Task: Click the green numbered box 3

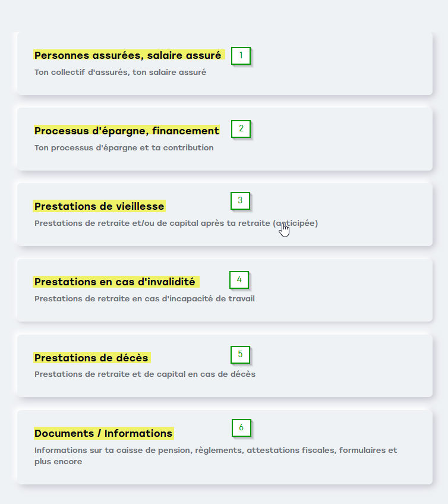Action: [240, 200]
